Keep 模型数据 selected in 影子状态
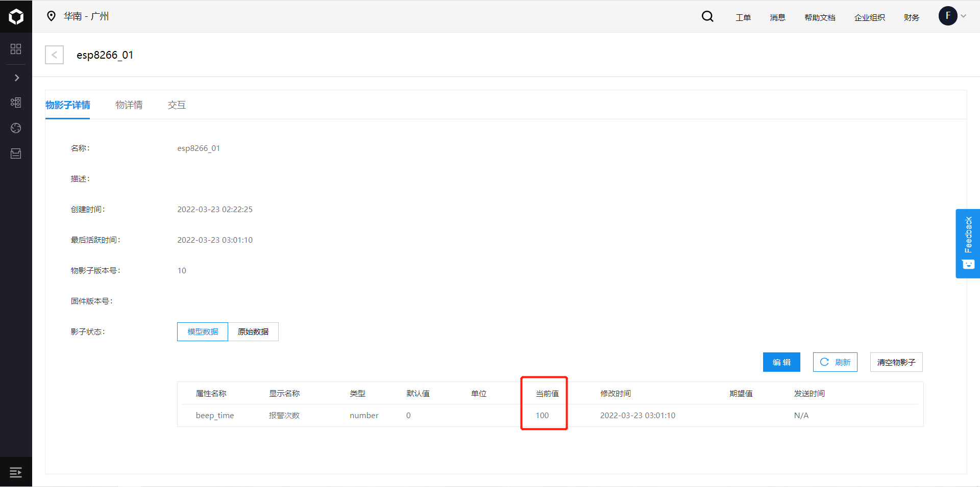 click(x=202, y=331)
